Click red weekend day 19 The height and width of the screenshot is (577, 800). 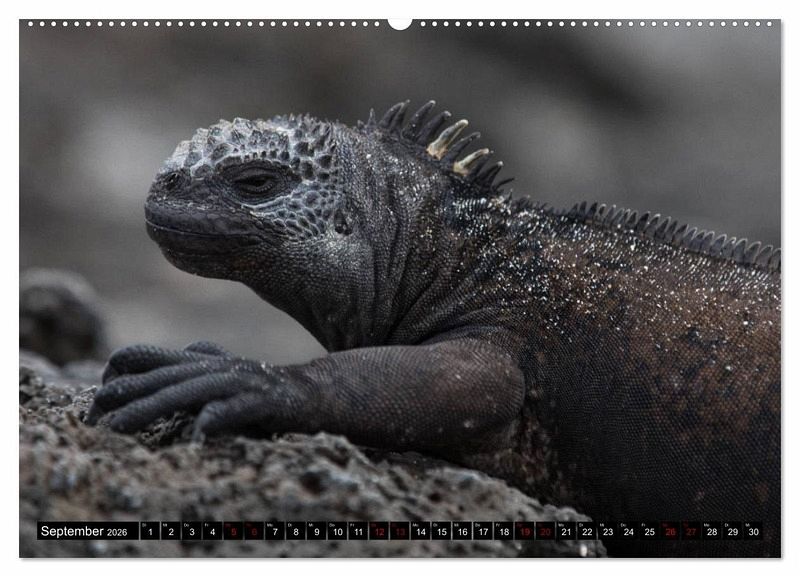[525, 532]
